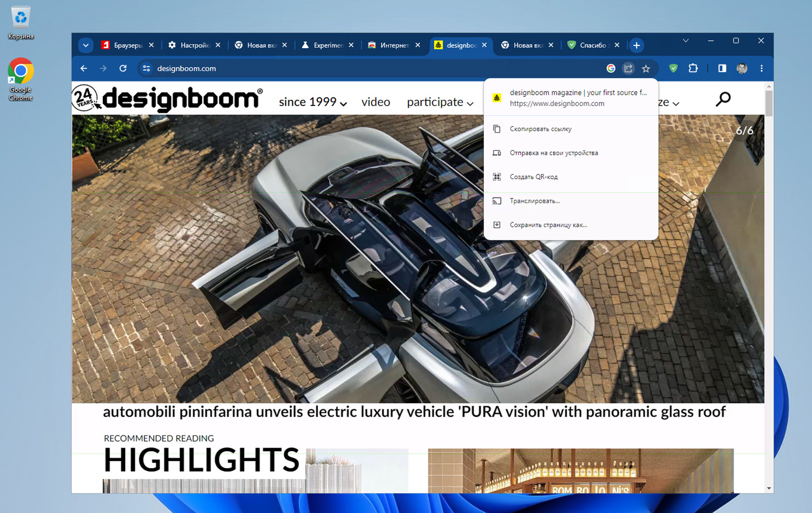
Task: Open Chrome's three-dot menu
Action: pos(762,68)
